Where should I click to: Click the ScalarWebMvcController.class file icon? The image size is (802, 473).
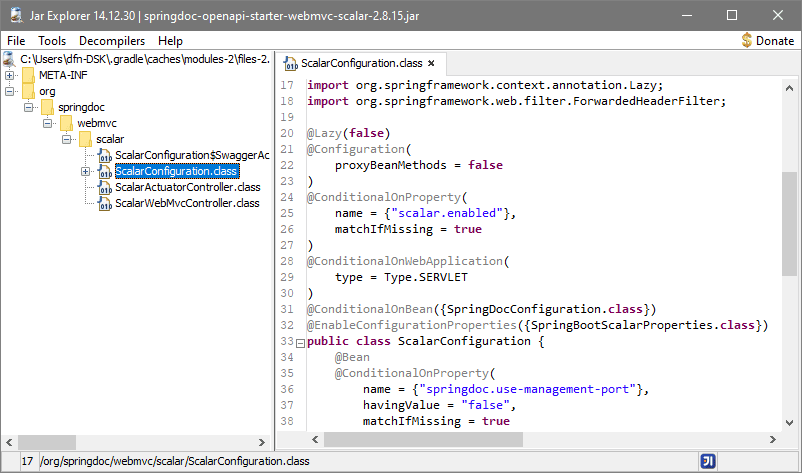point(104,203)
